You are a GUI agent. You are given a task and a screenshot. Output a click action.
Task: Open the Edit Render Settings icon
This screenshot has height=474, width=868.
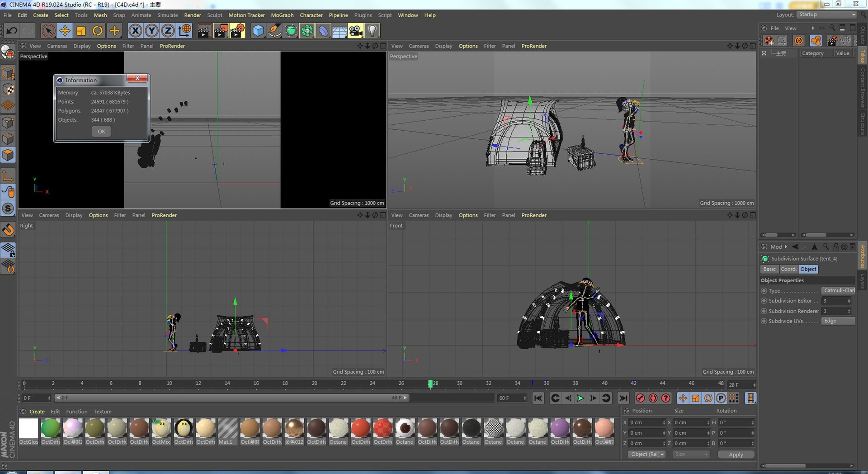237,31
